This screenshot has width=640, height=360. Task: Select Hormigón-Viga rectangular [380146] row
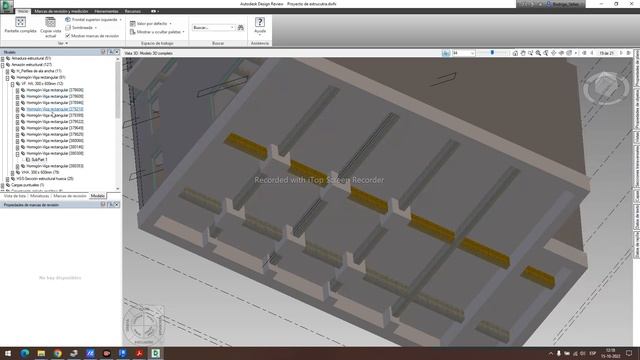point(55,147)
